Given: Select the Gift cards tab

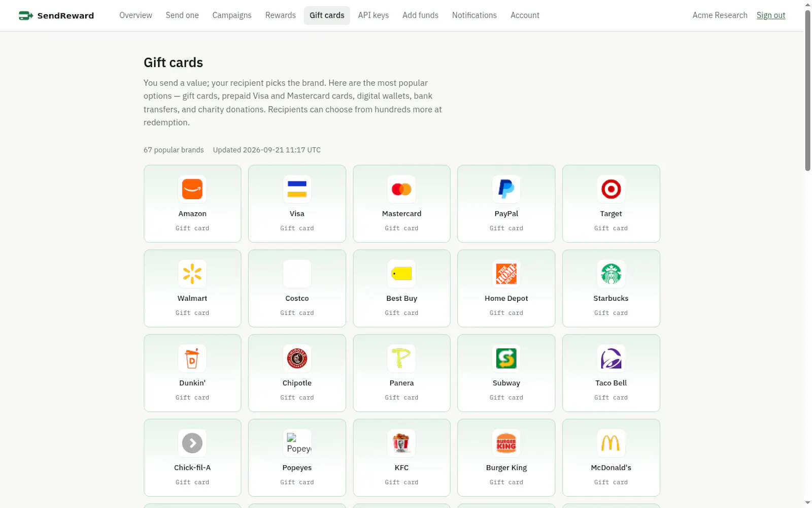Looking at the screenshot, I should click(327, 15).
